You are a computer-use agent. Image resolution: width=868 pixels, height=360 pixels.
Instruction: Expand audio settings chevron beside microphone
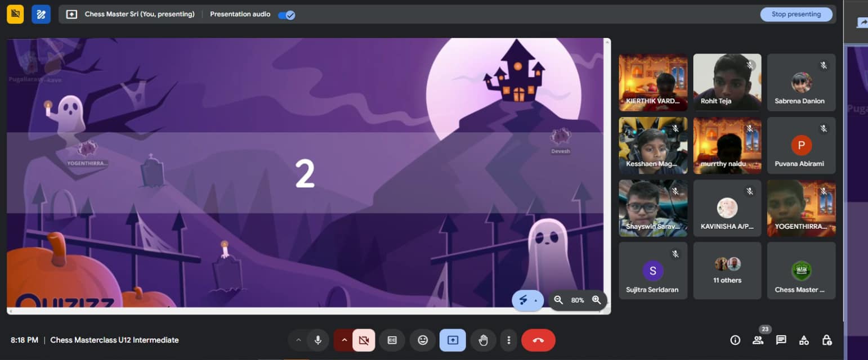click(298, 340)
